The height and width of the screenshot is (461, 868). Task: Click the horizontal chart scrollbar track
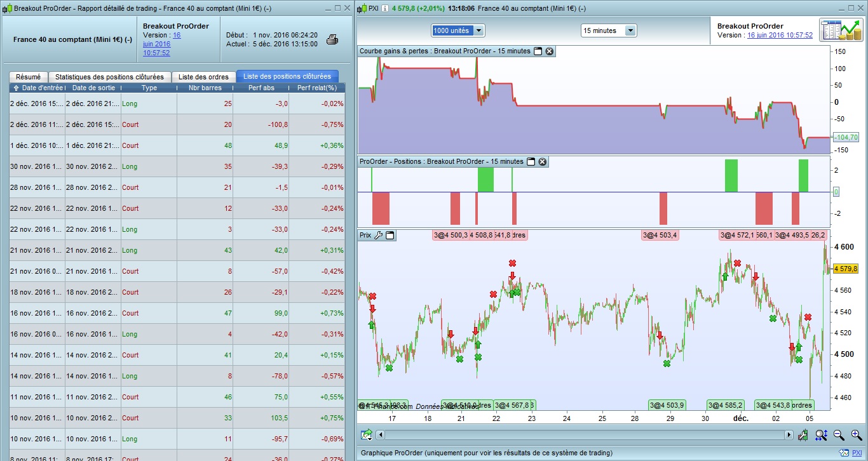coord(583,435)
